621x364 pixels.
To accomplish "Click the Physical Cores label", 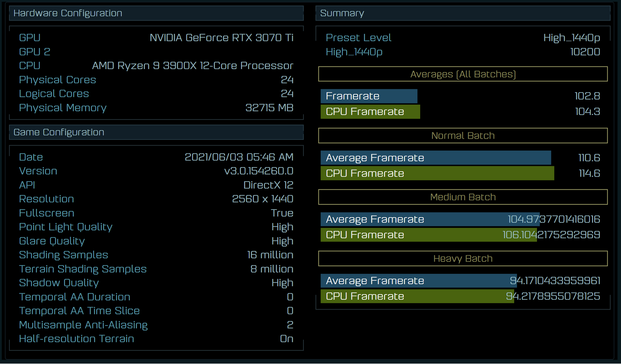I will pyautogui.click(x=58, y=80).
